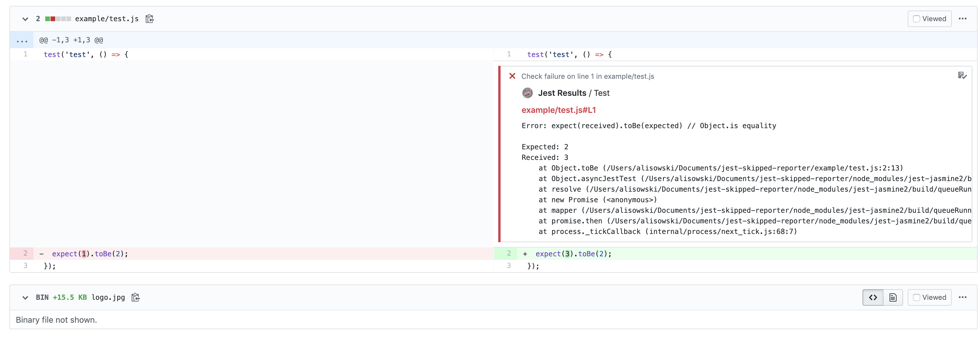Viewport: 980px width, 338px height.
Task: Open annotation feedback icon on check failure
Action: click(962, 75)
